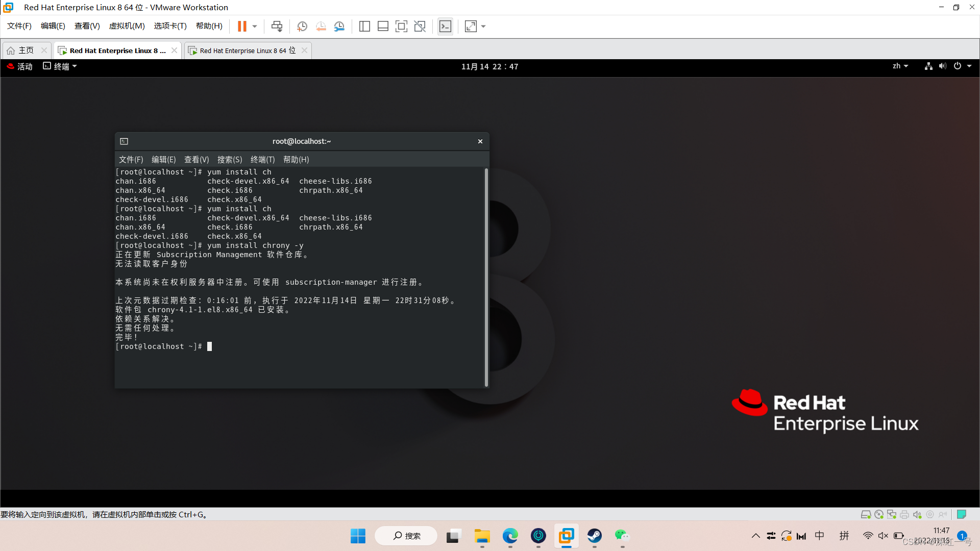
Task: Open the snapshot manager
Action: (x=339, y=26)
